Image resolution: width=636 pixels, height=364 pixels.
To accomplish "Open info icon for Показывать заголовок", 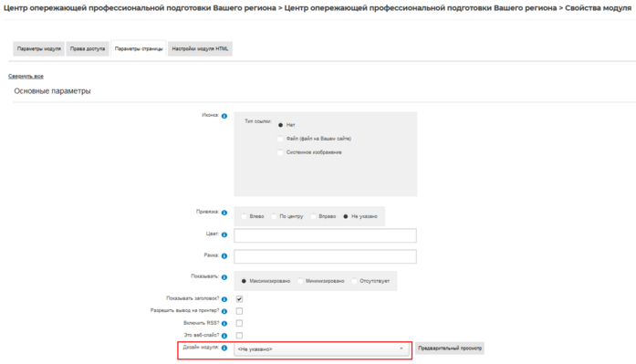I will click(x=224, y=299).
